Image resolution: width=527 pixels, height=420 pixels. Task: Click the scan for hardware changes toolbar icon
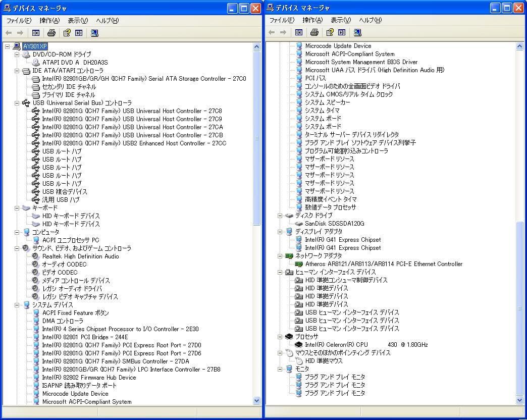click(x=93, y=32)
